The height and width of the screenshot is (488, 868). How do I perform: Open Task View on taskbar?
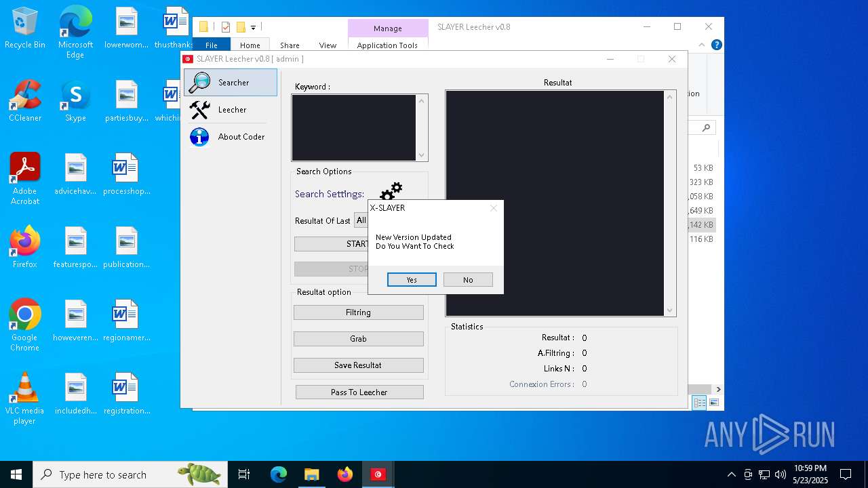(x=244, y=474)
